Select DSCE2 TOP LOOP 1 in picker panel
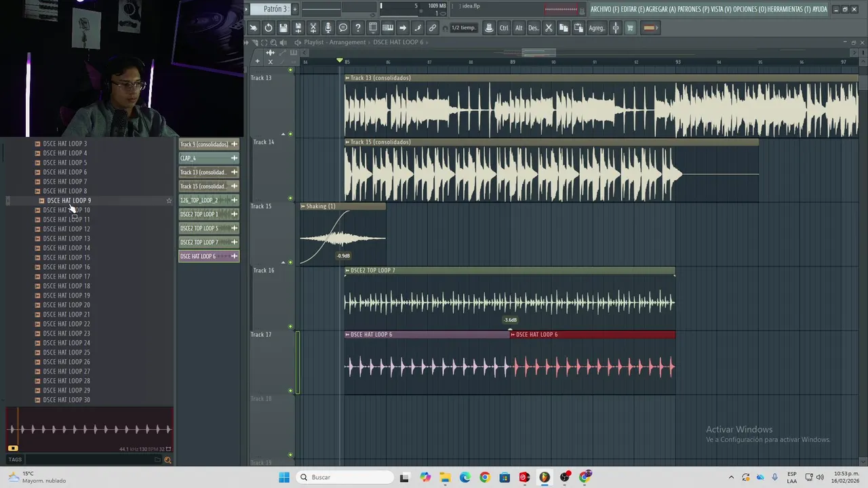This screenshot has height=488, width=868. tap(208, 214)
